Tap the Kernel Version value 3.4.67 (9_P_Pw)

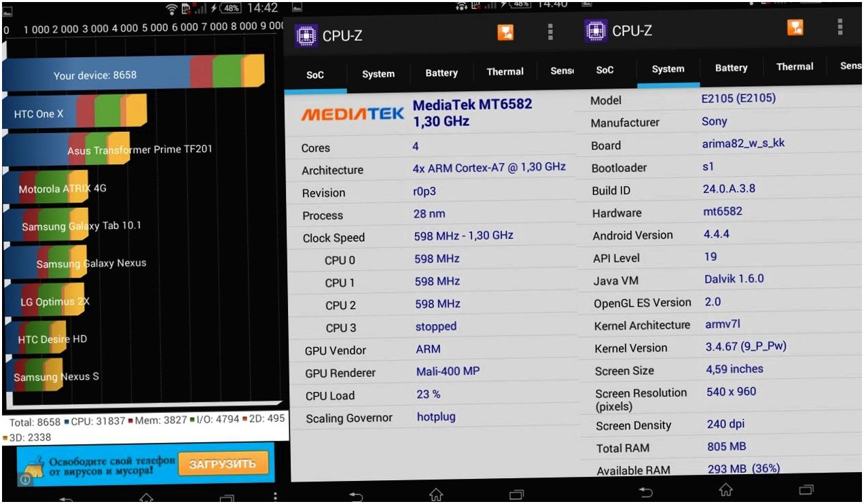click(746, 346)
